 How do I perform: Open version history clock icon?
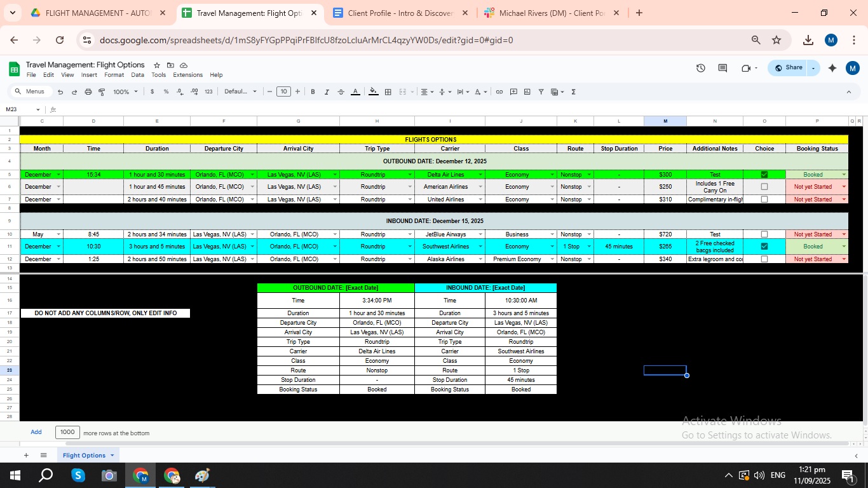[701, 68]
